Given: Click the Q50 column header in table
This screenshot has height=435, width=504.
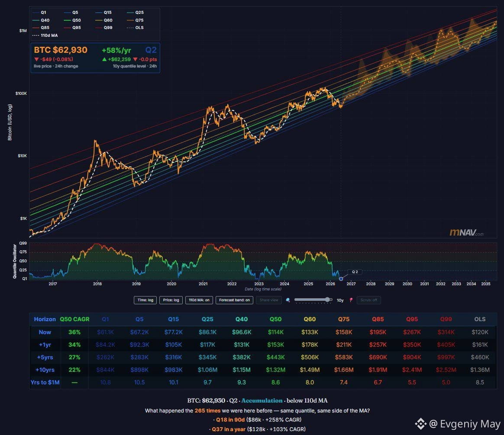Looking at the screenshot, I should point(275,319).
